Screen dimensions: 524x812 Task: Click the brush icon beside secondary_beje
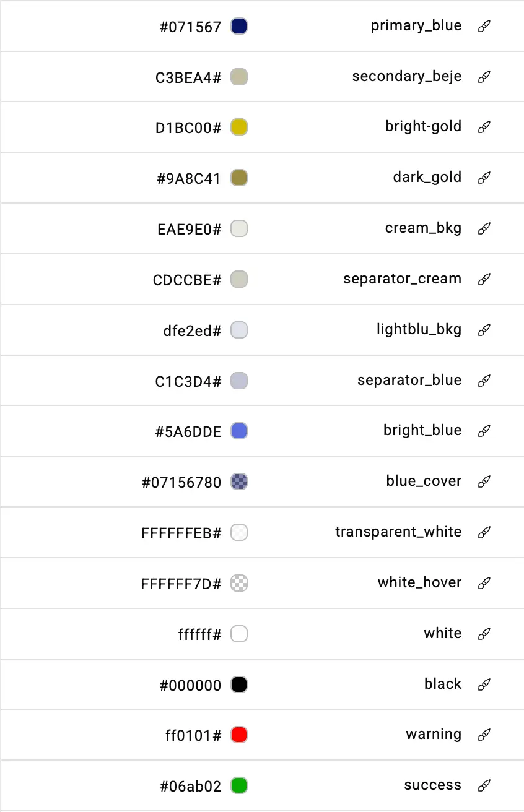coord(484,77)
